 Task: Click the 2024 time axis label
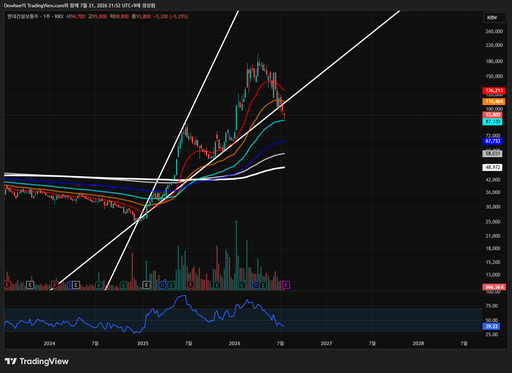pos(49,343)
